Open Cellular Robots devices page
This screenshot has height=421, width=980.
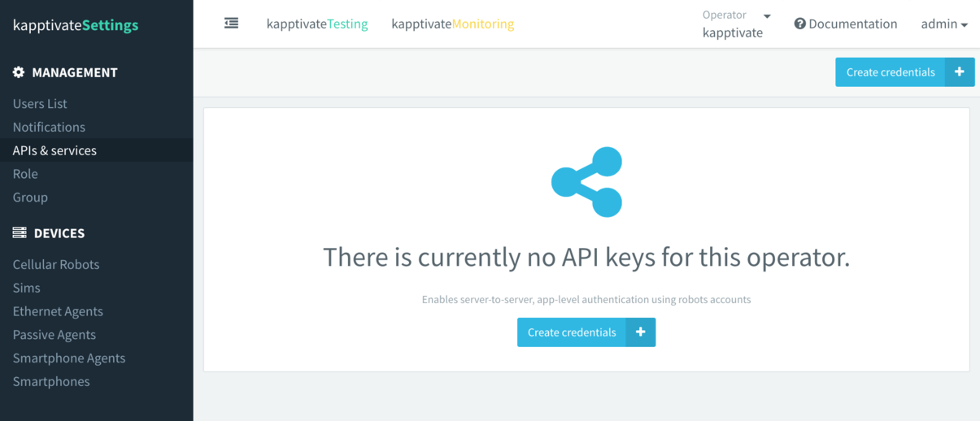pos(56,265)
